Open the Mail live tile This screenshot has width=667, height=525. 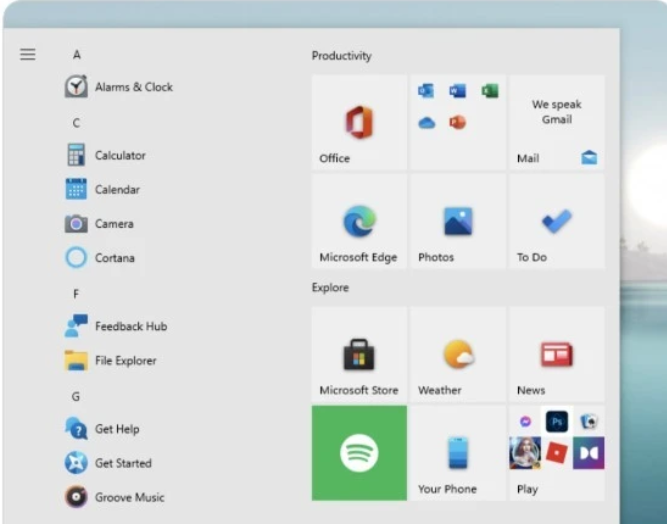(556, 122)
